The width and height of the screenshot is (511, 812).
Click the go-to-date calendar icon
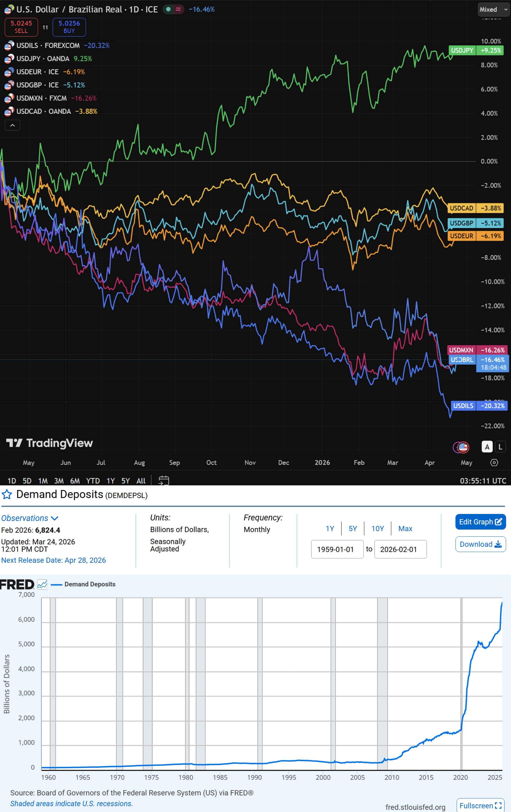(x=164, y=480)
